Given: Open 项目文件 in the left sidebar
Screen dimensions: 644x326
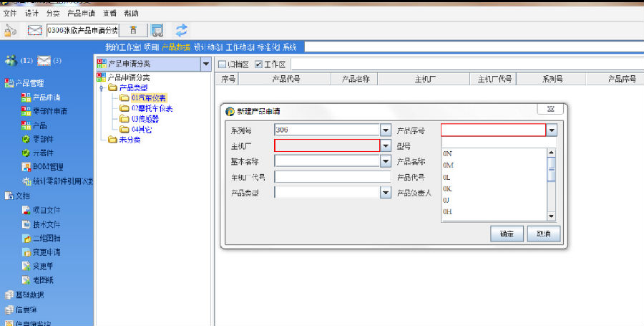Looking at the screenshot, I should [41, 210].
